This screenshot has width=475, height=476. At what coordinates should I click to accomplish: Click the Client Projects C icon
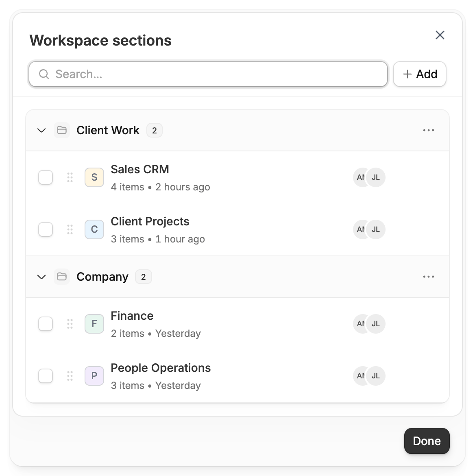94,229
